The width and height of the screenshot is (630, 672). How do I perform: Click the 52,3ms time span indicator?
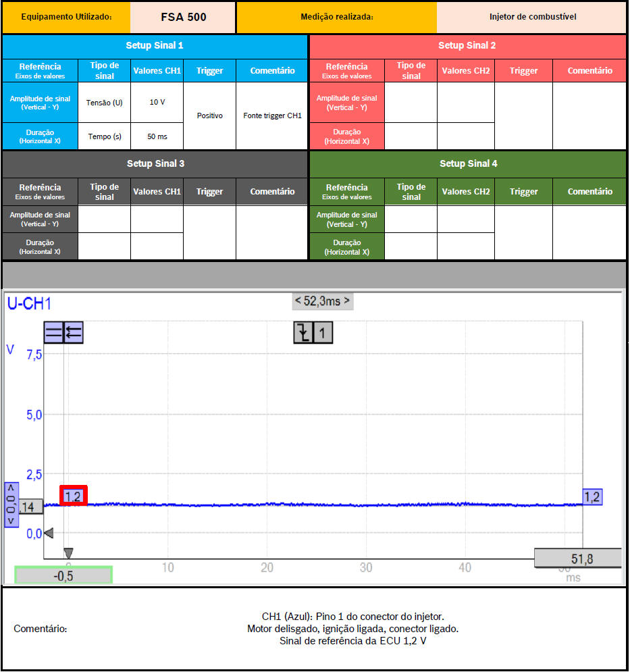(322, 301)
